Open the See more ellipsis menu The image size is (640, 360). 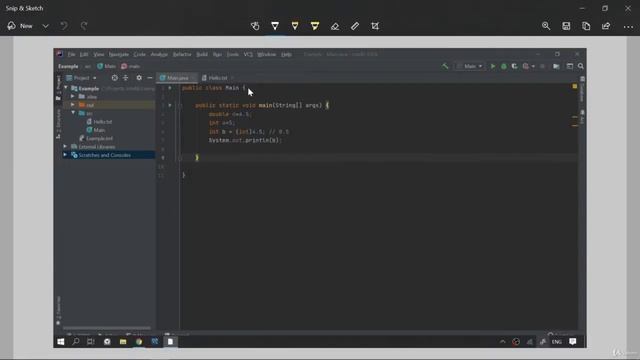coord(628,27)
